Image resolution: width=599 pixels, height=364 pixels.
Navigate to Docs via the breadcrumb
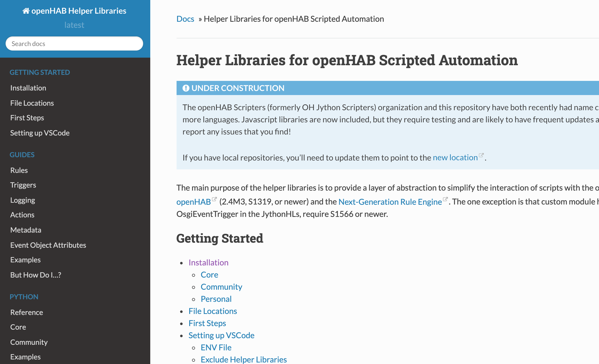pos(185,19)
